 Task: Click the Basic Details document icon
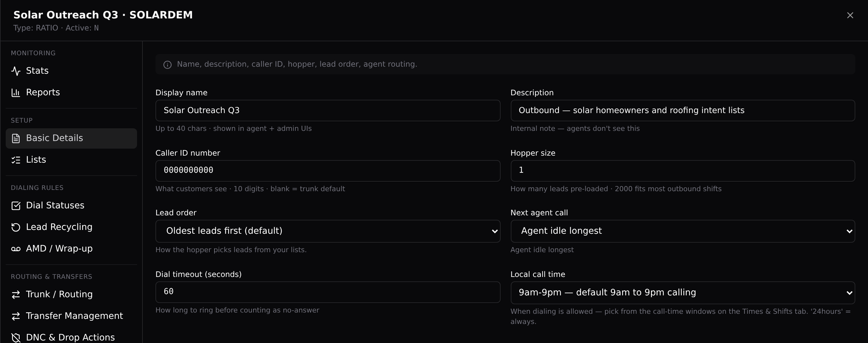(16, 138)
